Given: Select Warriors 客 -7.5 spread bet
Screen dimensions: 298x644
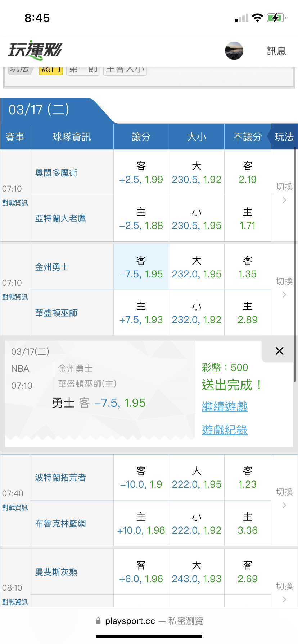Looking at the screenshot, I should pos(141,267).
